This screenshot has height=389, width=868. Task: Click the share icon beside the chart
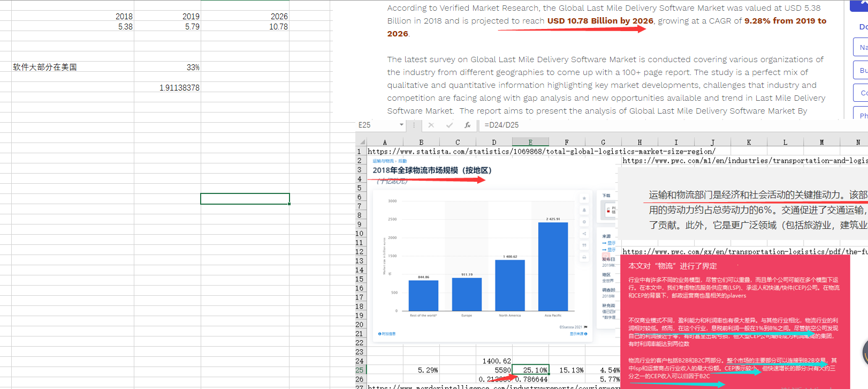point(584,234)
